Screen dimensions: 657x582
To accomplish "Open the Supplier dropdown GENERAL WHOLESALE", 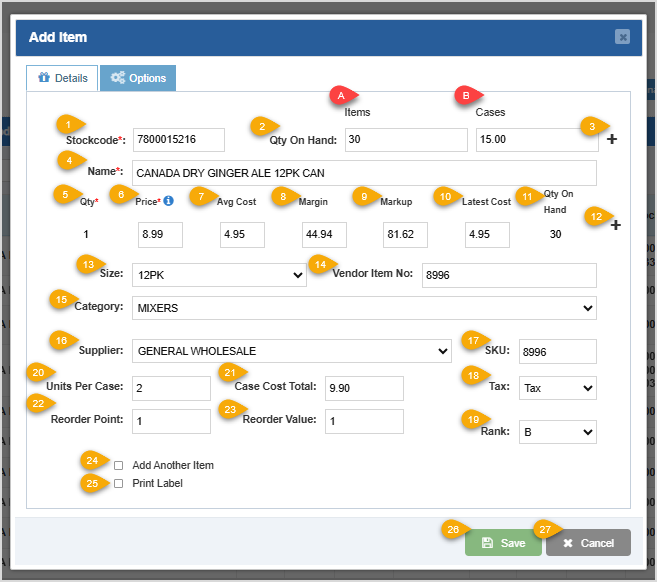I will [x=292, y=351].
